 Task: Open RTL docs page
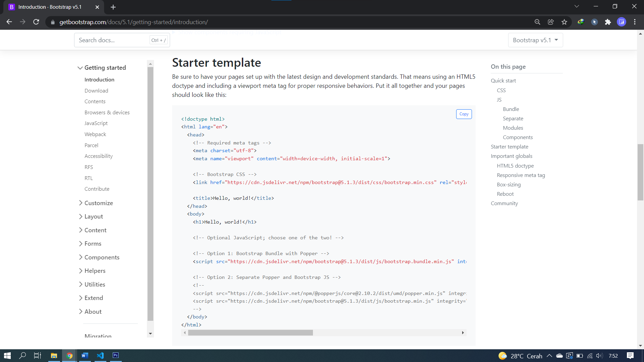[89, 178]
